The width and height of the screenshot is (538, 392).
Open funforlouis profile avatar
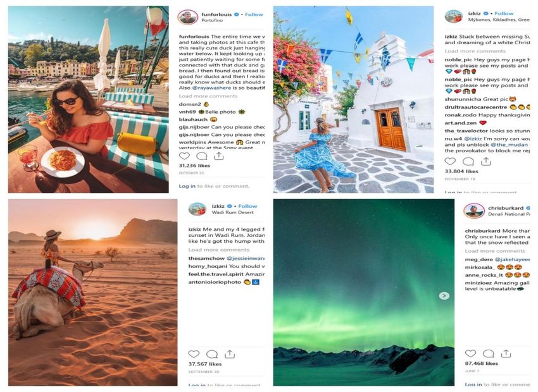point(188,17)
